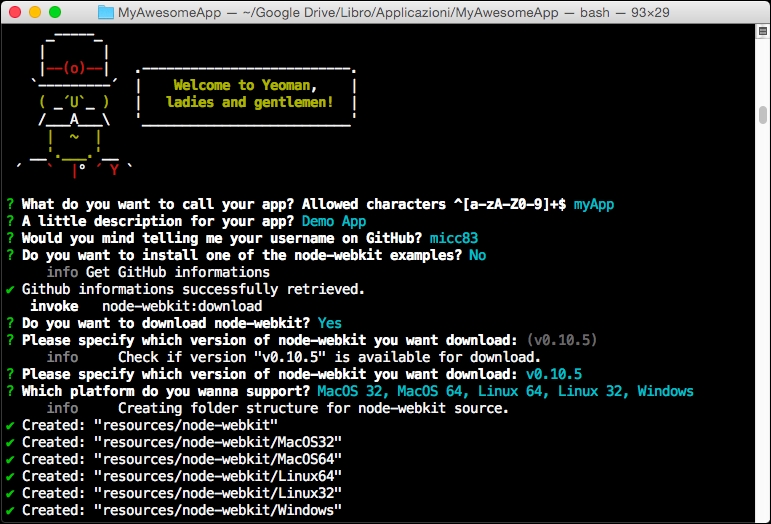This screenshot has width=771, height=524.
Task: Click the GitHub username 'micc83'
Action: tap(454, 238)
